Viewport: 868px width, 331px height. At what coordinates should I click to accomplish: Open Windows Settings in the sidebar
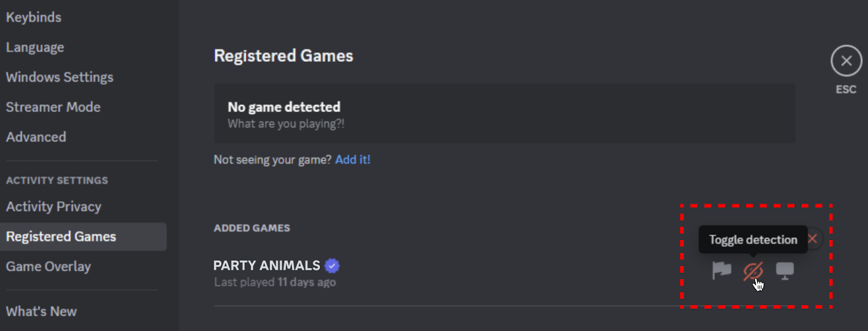(x=60, y=77)
